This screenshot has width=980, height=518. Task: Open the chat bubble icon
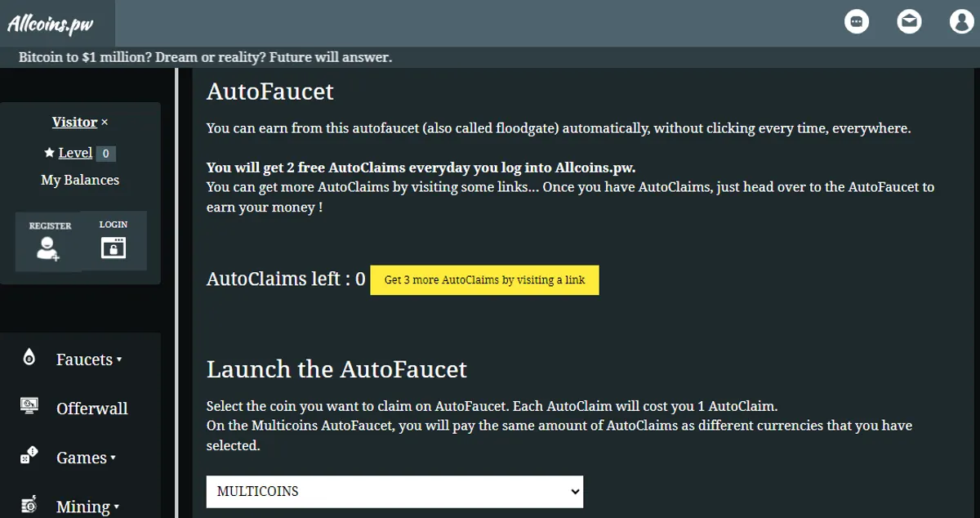click(857, 22)
